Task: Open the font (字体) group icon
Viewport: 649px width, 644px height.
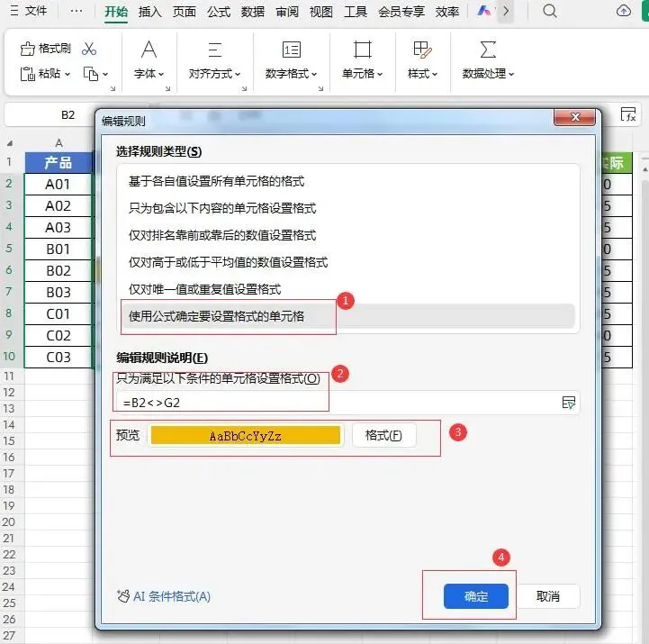Action: pos(149,50)
